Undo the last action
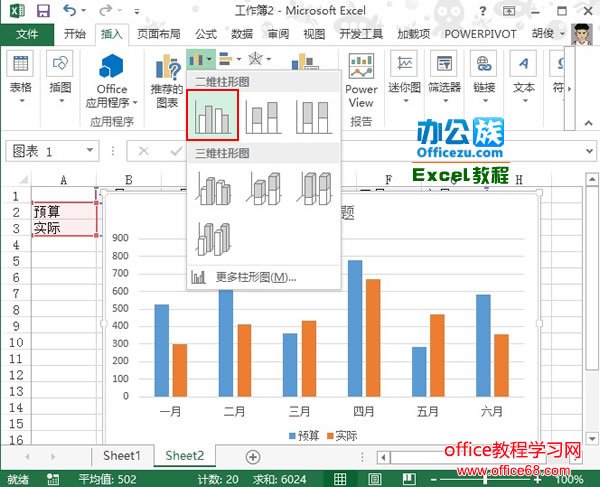600x487 pixels. click(x=69, y=10)
